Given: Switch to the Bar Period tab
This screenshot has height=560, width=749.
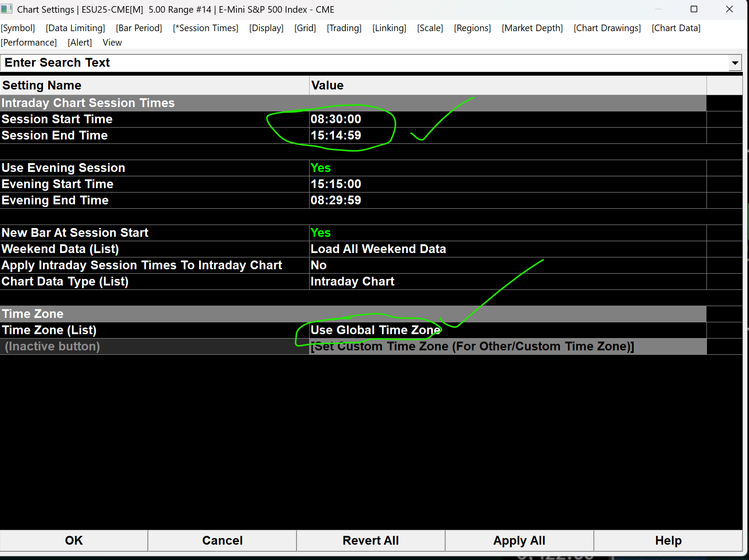Looking at the screenshot, I should [x=139, y=28].
